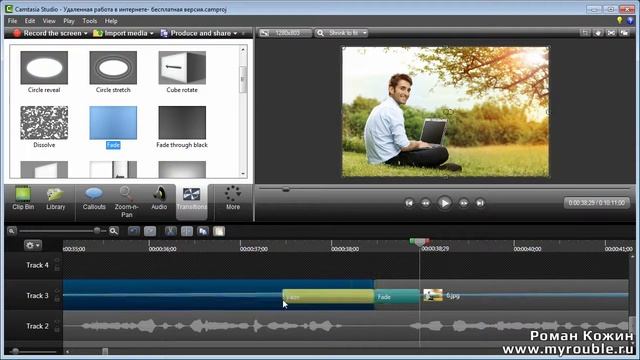
Task: Expand Import media dropdown arrow
Action: pyautogui.click(x=152, y=33)
